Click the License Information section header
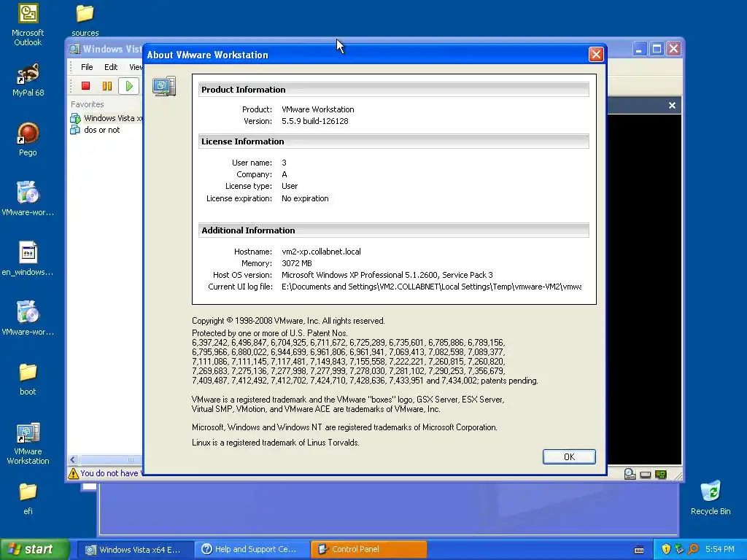Screen dimensions: 747x560 click(393, 141)
